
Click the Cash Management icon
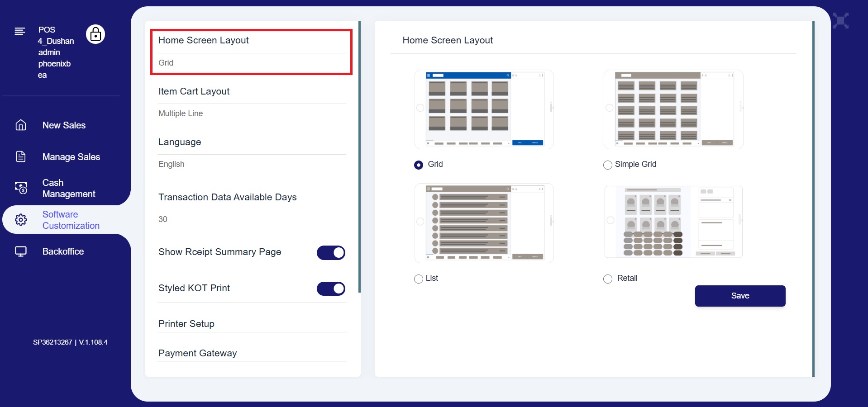(x=21, y=188)
